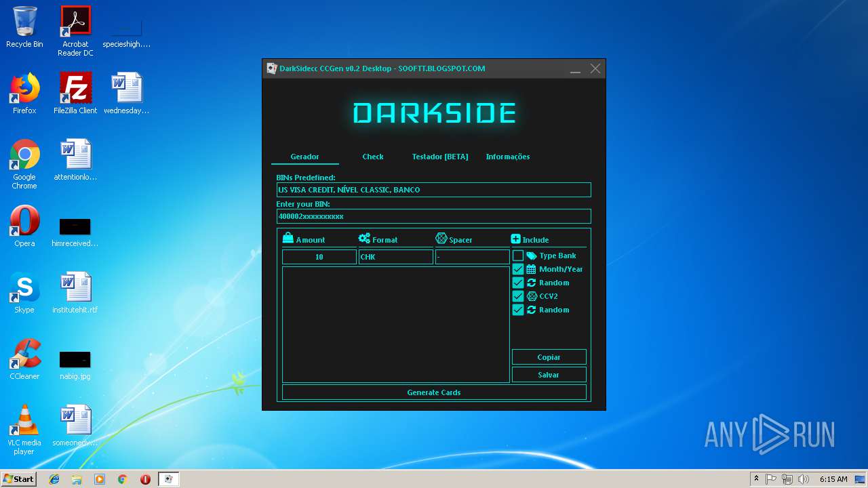Click the Copiar button

(549, 357)
